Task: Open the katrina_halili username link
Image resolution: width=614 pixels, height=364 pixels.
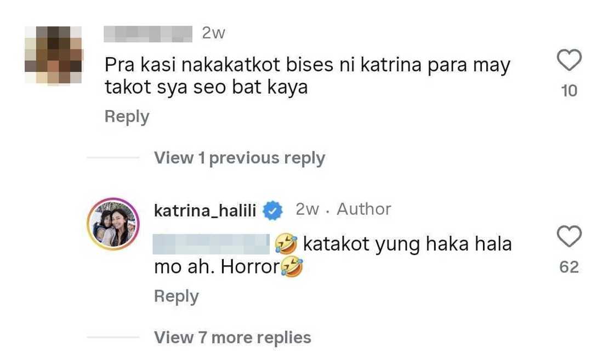Action: 205,211
